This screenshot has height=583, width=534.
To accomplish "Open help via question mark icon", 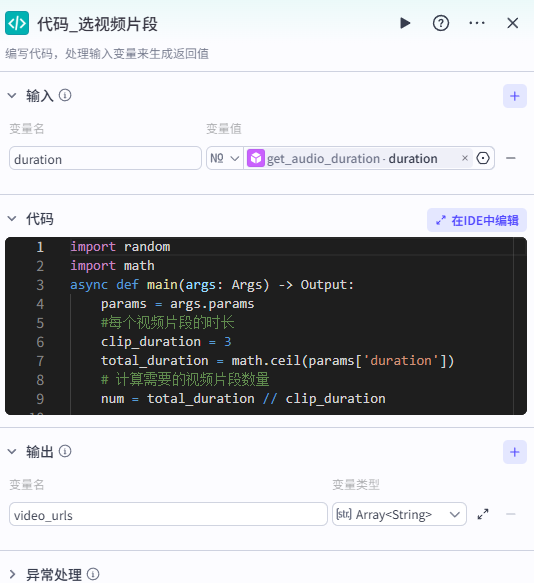I will coord(441,23).
